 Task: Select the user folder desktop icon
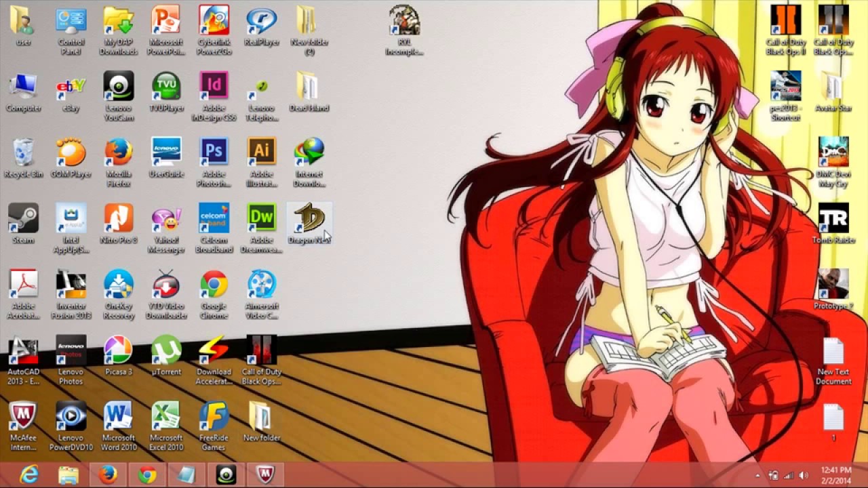24,26
